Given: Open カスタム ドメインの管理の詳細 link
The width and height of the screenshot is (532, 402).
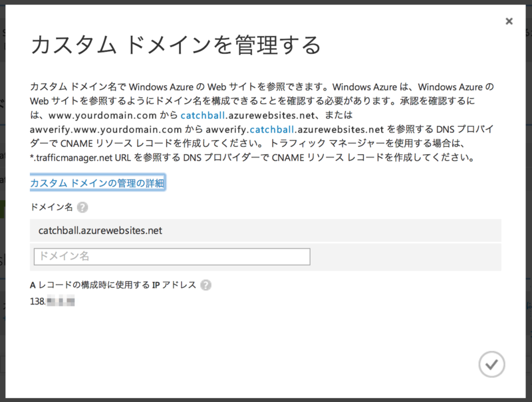Looking at the screenshot, I should click(x=97, y=181).
